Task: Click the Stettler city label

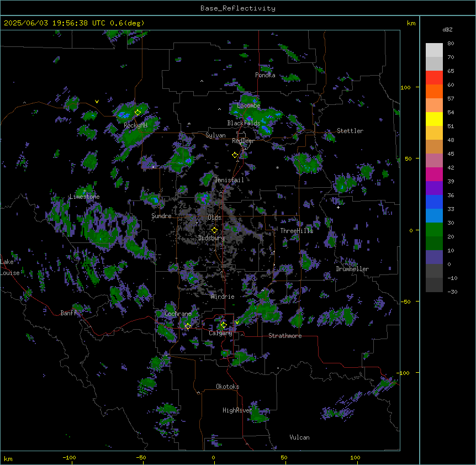Action: [350, 131]
